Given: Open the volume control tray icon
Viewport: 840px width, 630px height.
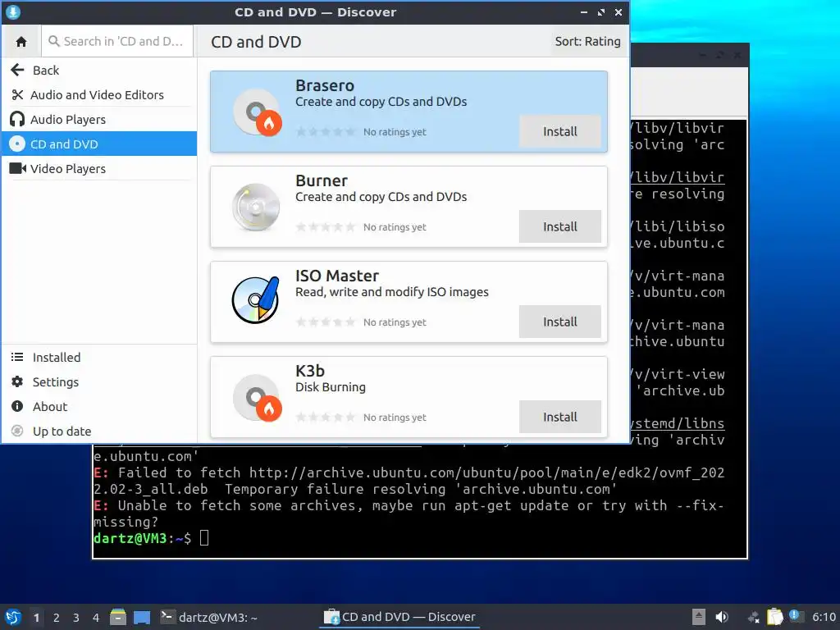Looking at the screenshot, I should (722, 617).
